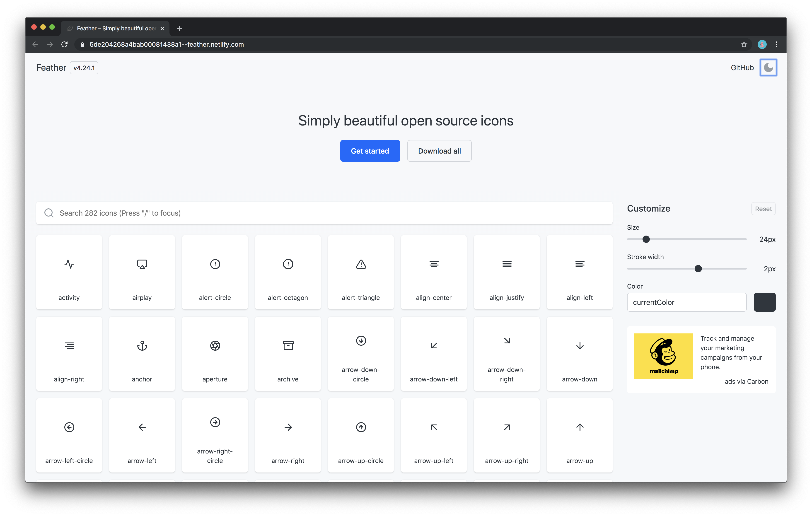Toggle dark mode with the moon button
812x516 pixels.
click(768, 68)
